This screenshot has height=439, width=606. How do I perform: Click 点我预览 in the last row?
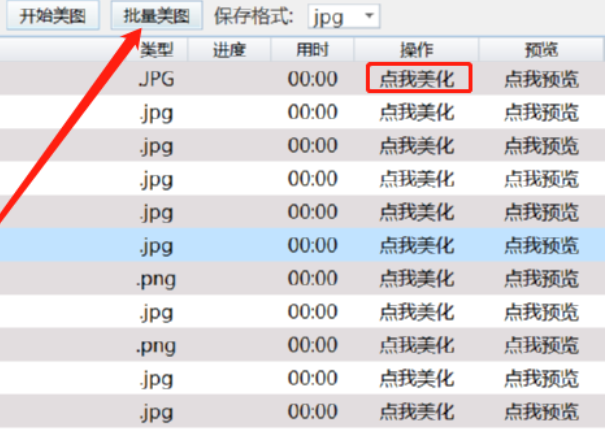click(541, 412)
